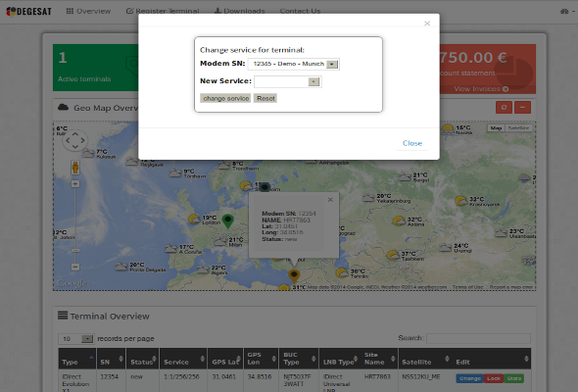
Task: Refresh the Geo Map panel
Action: tap(504, 108)
